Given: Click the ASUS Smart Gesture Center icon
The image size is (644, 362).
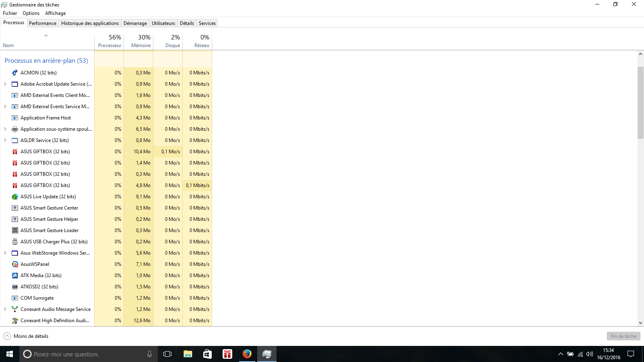Looking at the screenshot, I should point(15,208).
